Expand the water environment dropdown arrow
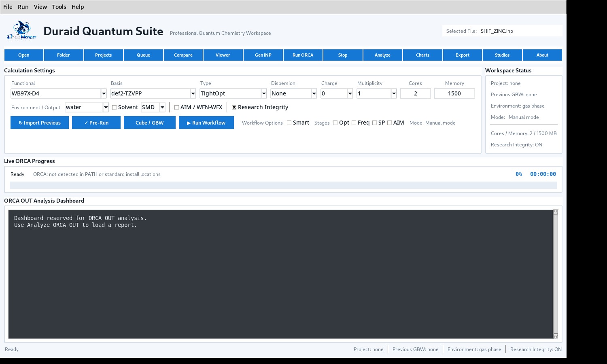The image size is (607, 364). point(106,107)
